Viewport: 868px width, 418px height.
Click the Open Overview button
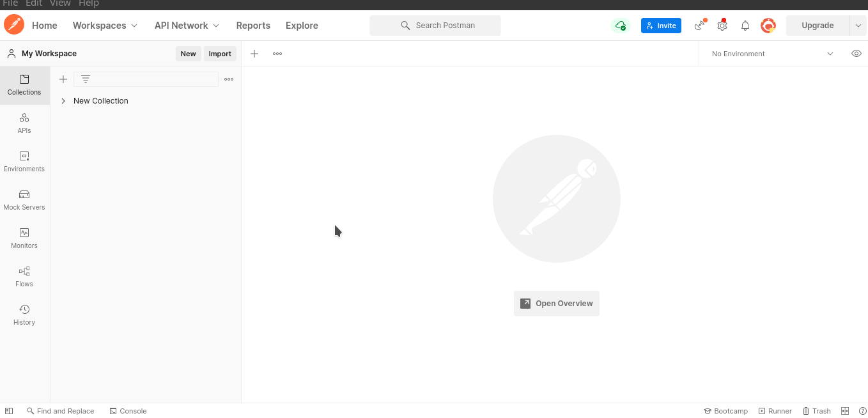(557, 304)
